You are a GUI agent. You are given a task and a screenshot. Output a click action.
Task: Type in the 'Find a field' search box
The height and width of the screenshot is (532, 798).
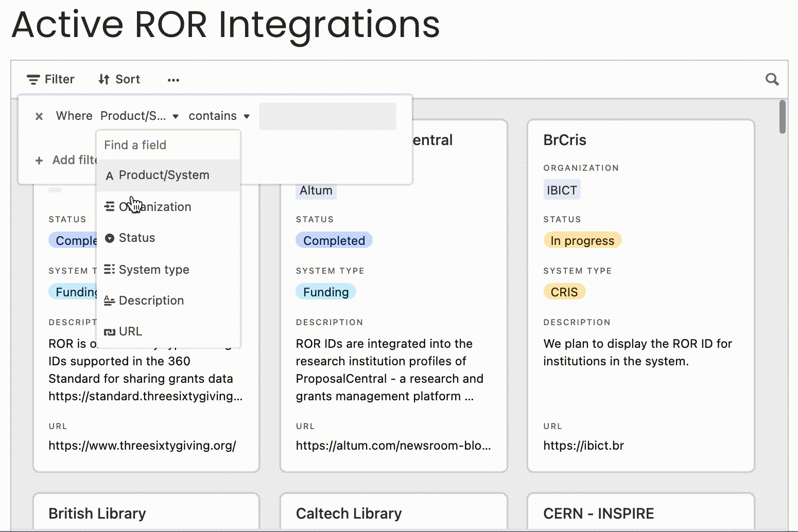pos(168,145)
